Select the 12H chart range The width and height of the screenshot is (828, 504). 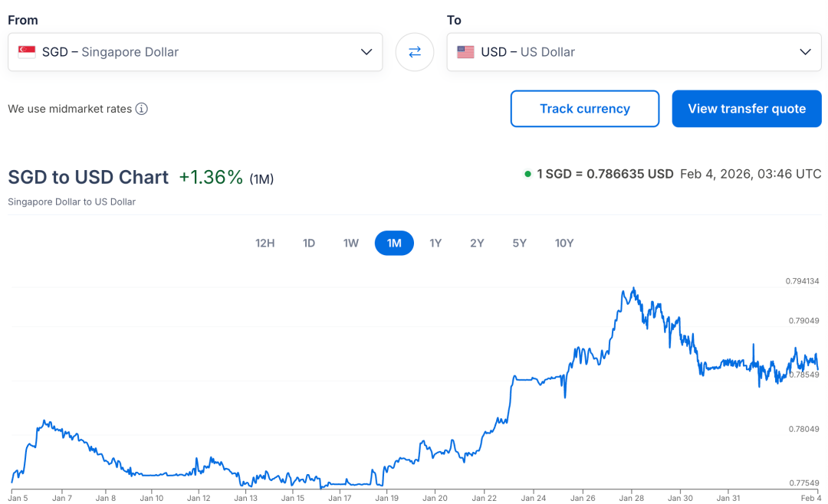264,244
